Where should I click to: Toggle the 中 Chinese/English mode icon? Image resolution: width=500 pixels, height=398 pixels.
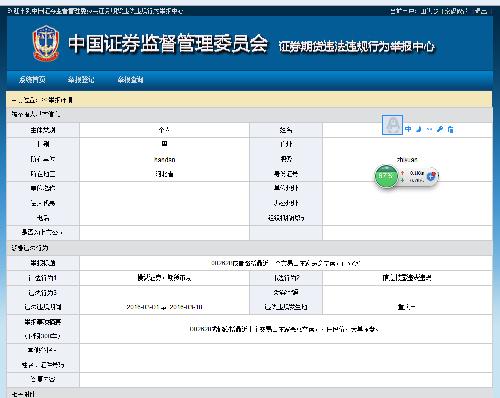[x=408, y=129]
